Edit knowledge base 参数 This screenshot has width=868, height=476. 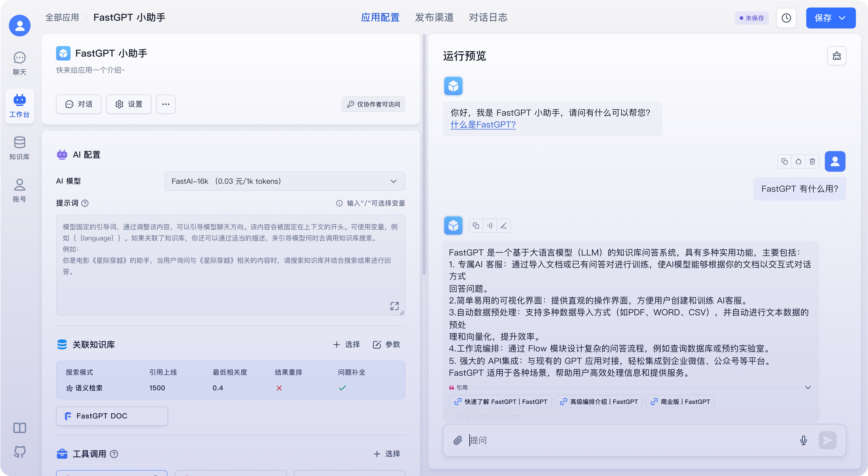[386, 344]
